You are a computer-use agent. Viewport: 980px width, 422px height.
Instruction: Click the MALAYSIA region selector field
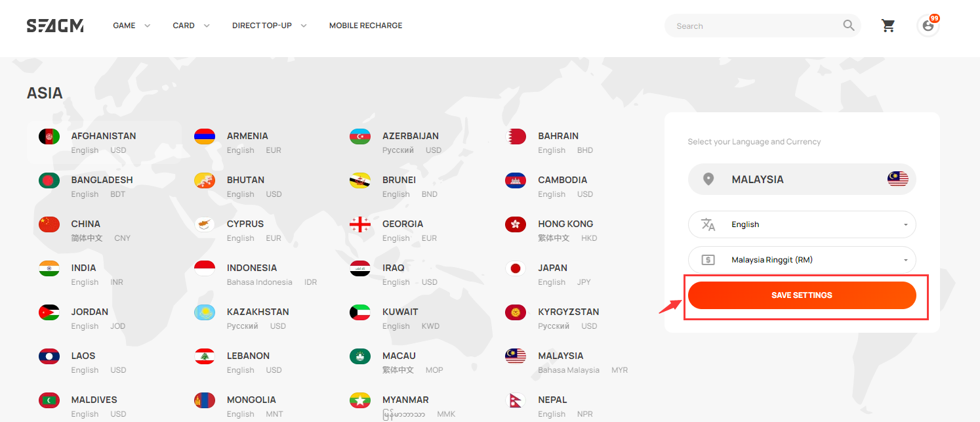[x=802, y=179]
